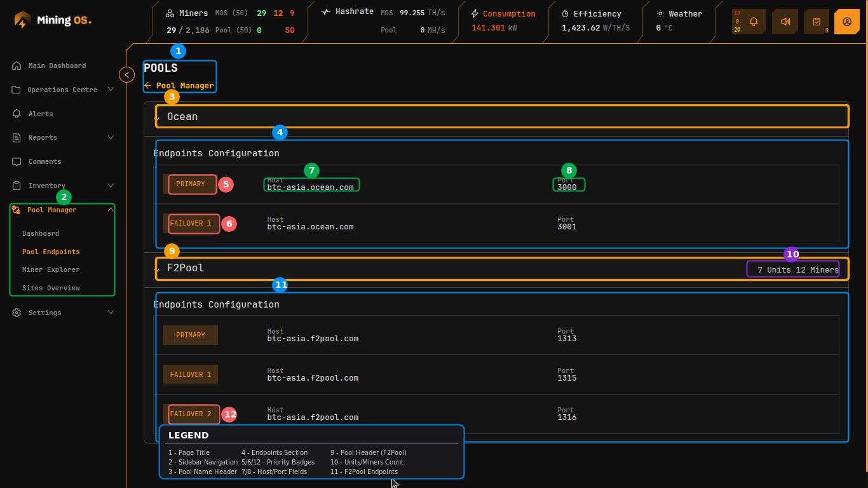Screen dimensions: 868x488
Task: Collapse the F2Pool section chevron
Action: click(x=156, y=269)
